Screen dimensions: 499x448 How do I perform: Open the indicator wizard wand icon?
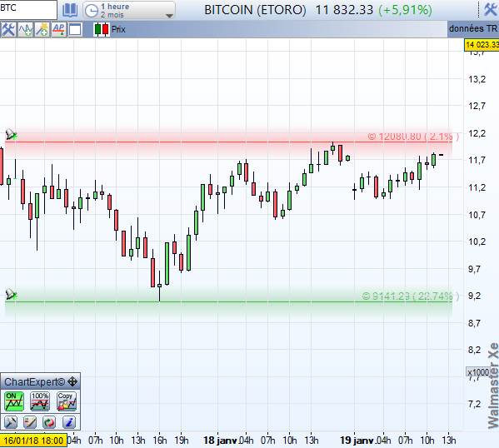point(42,30)
